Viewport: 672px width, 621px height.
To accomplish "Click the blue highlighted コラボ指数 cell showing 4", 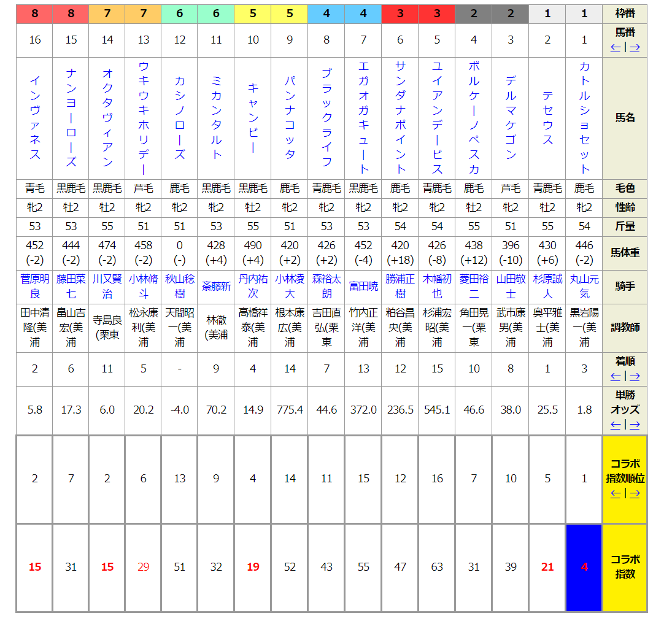I will coord(584,568).
